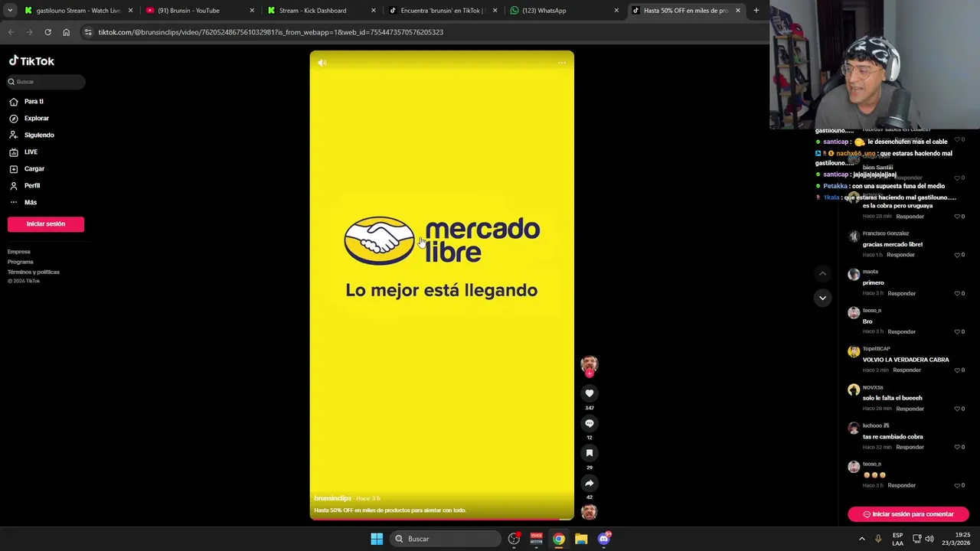Open the Programa footer link
Viewport: 980px width, 551px height.
[21, 262]
